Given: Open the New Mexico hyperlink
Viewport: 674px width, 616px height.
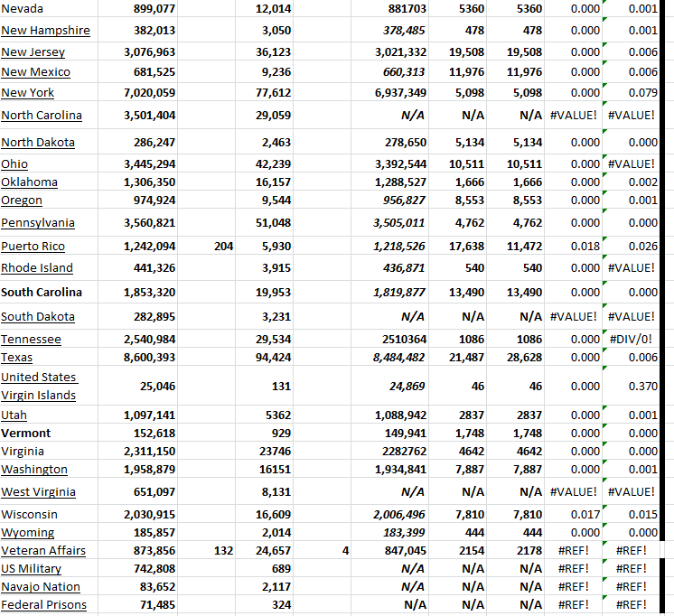Looking at the screenshot, I should [35, 71].
